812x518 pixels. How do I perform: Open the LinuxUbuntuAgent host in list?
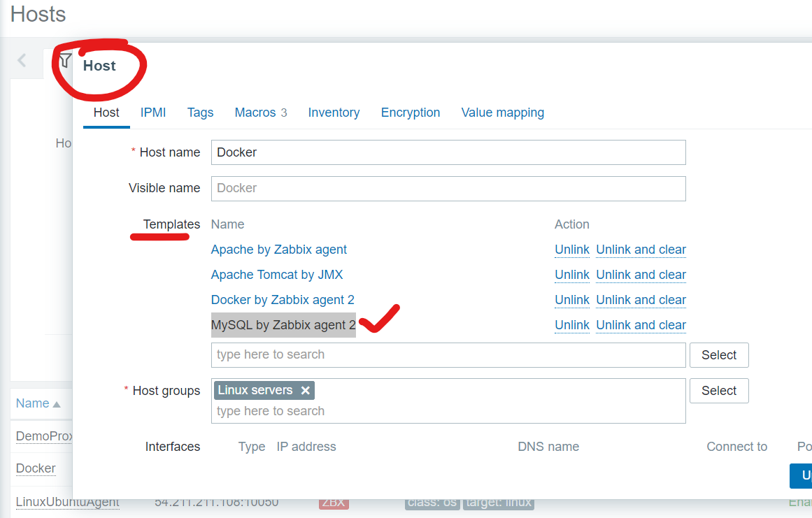tap(67, 502)
